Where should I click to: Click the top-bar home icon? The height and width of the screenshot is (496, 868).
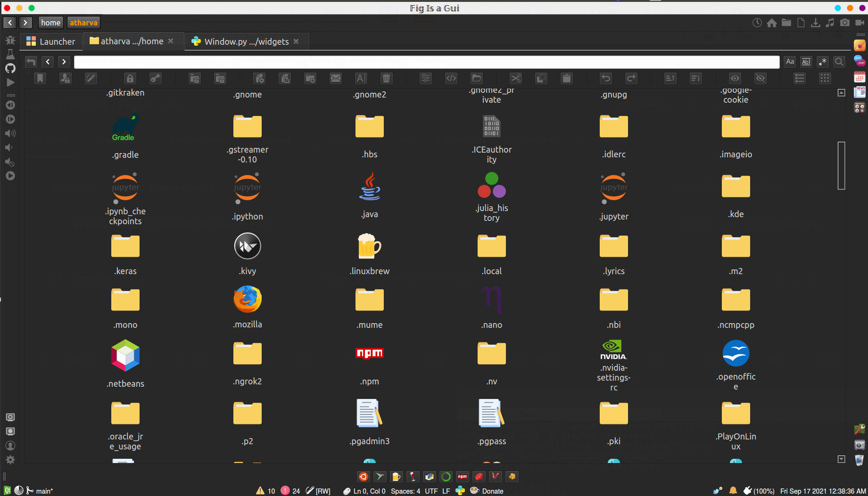coord(772,23)
